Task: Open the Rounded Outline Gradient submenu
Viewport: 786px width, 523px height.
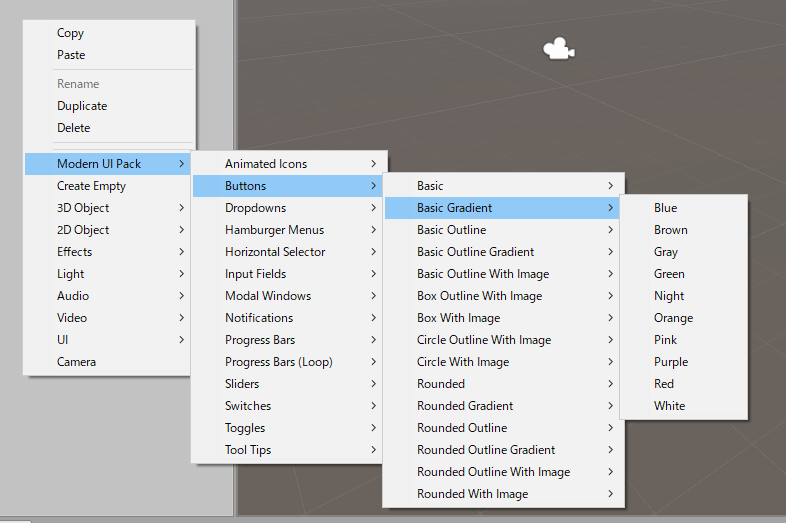Action: pyautogui.click(x=503, y=450)
